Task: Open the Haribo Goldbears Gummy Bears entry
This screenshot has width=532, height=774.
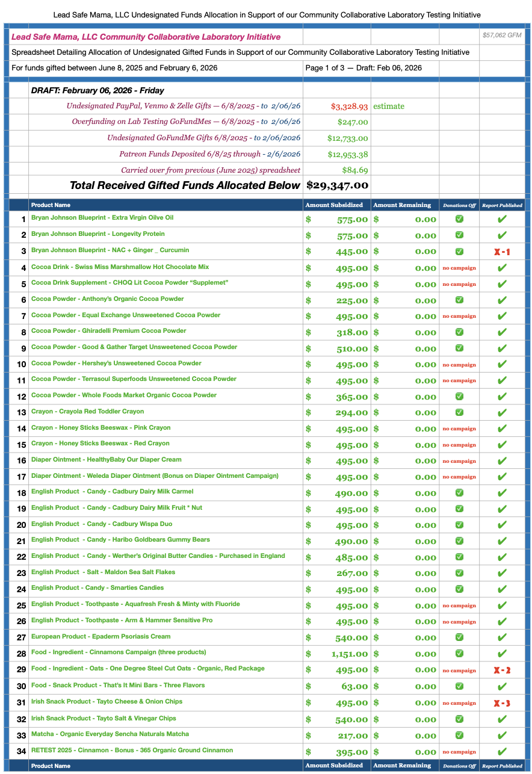Action: [120, 540]
